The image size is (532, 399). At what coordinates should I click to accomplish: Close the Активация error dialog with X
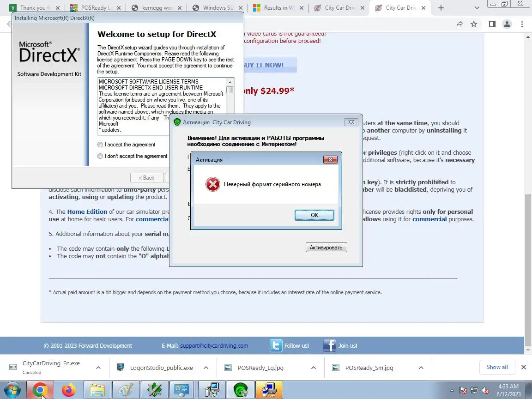(330, 159)
